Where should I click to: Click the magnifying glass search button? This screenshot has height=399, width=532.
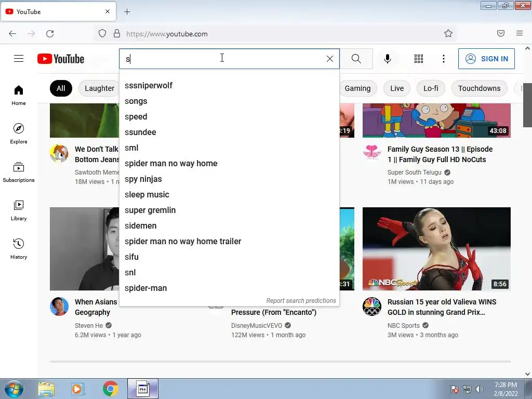[x=356, y=59]
